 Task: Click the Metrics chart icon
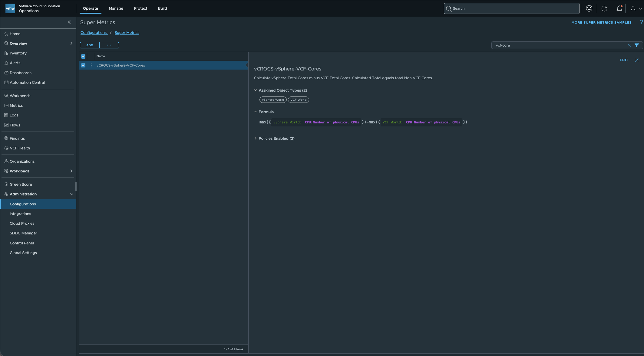(x=6, y=106)
